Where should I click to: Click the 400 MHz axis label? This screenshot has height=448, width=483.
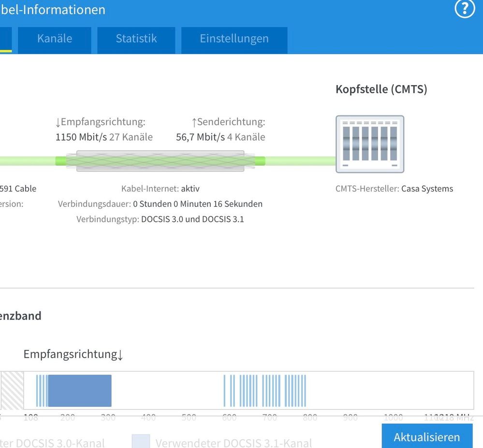pyautogui.click(x=148, y=418)
